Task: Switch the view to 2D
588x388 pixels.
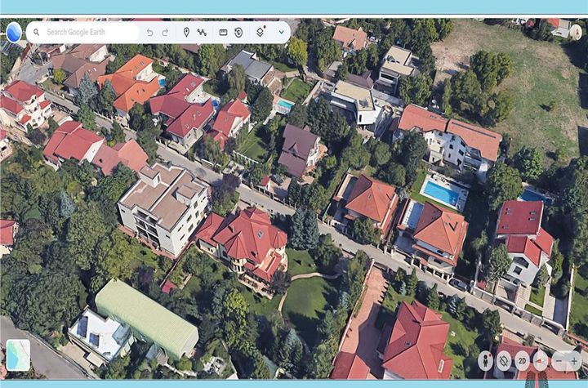Action: click(523, 361)
